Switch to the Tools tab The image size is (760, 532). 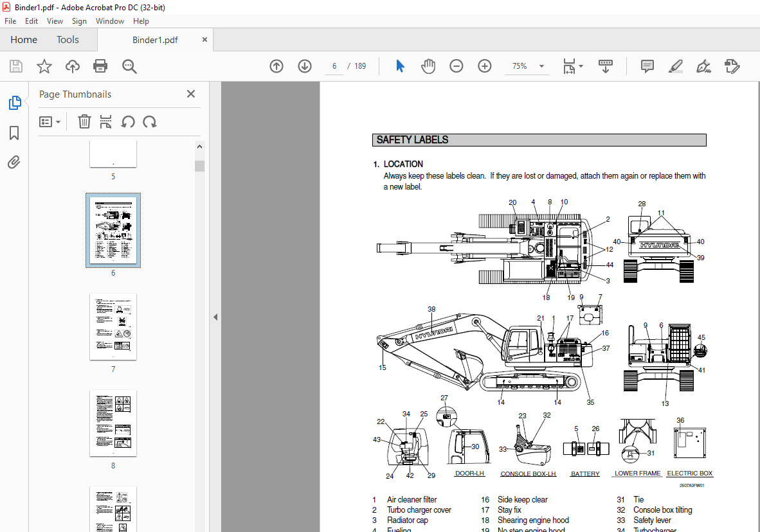(x=68, y=40)
